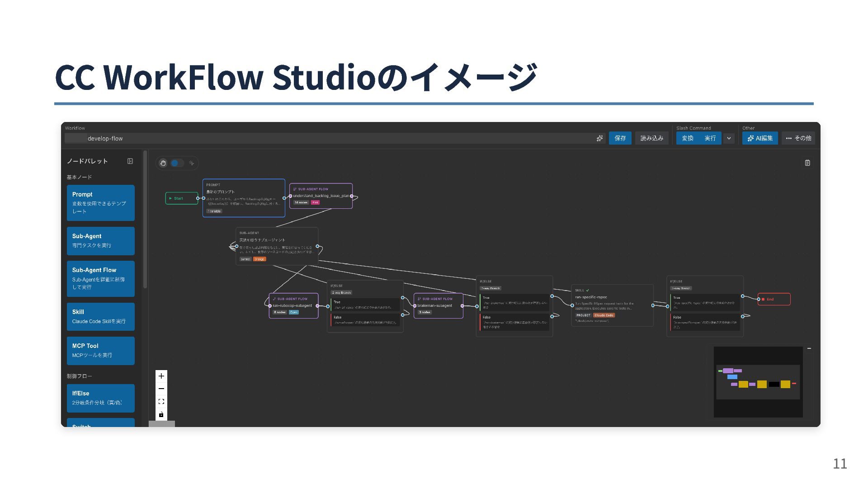Open the その他 more options menu
Screen dimensions: 868x488
(798, 138)
